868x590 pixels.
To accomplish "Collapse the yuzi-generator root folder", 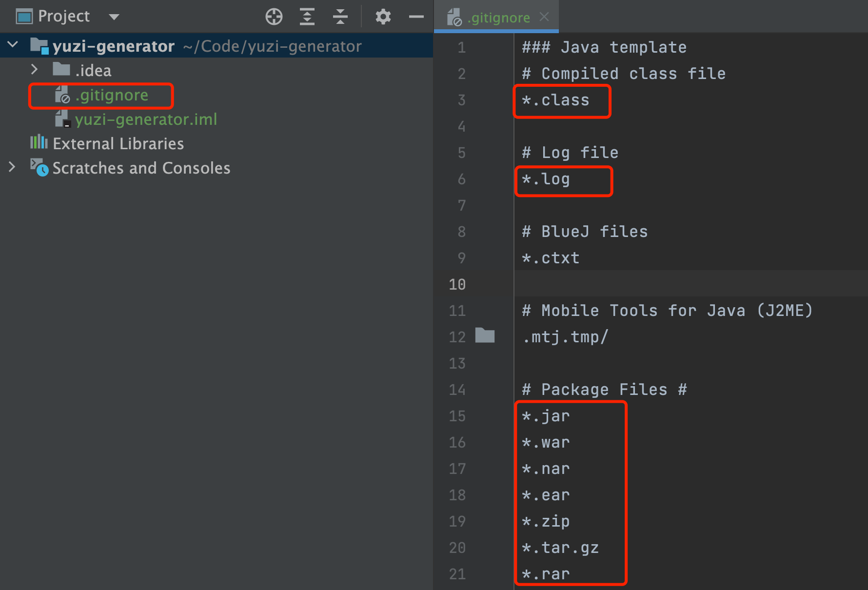I will pyautogui.click(x=13, y=45).
